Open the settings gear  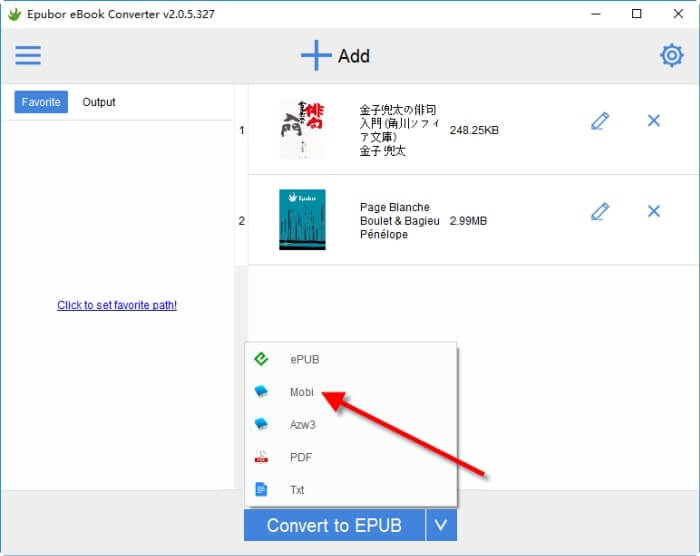[x=671, y=55]
